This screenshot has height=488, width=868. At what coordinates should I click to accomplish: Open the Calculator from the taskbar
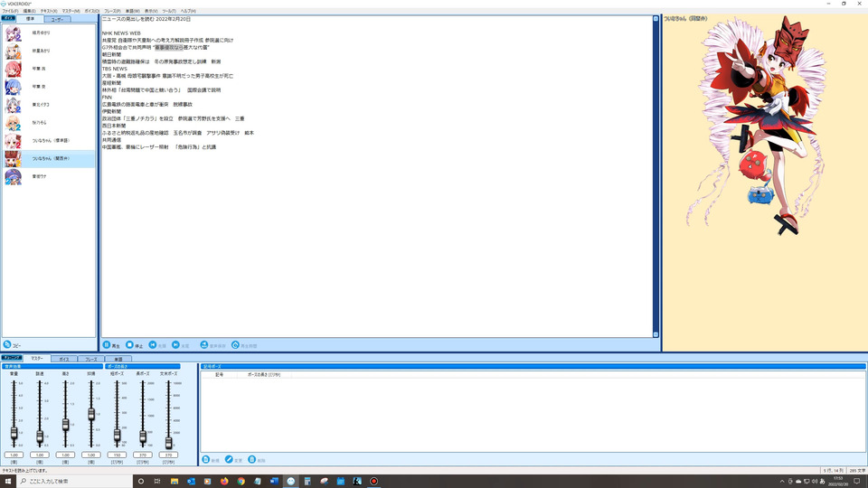[307, 482]
